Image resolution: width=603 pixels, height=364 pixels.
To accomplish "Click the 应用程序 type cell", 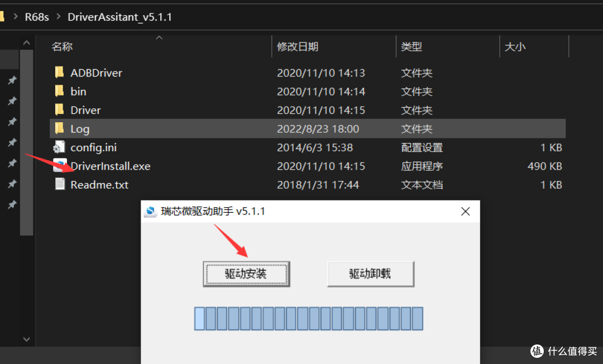I will point(422,166).
